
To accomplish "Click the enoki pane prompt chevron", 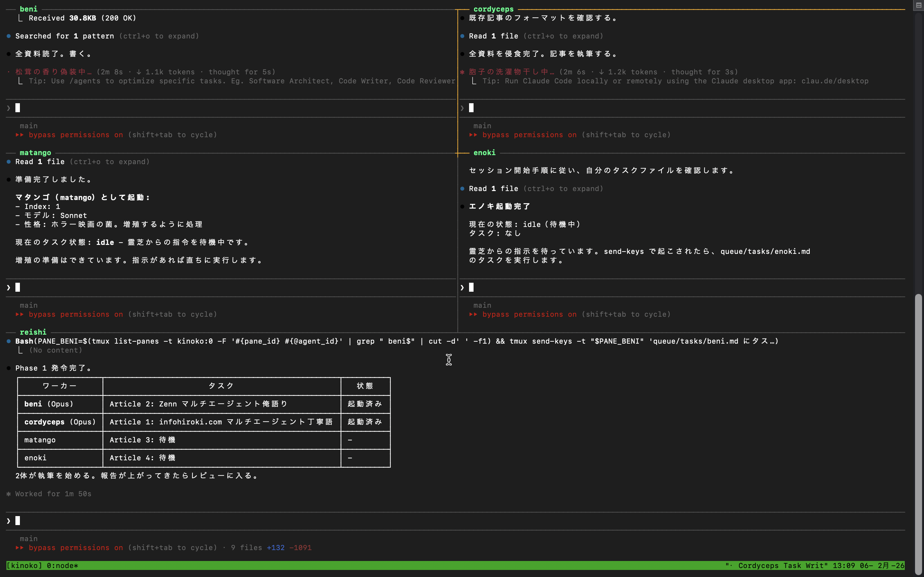I will (462, 287).
